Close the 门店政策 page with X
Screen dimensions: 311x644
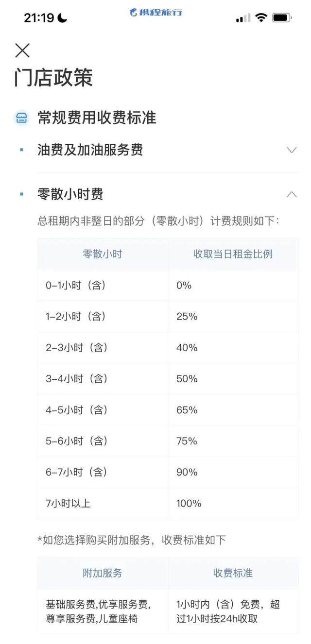[22, 50]
